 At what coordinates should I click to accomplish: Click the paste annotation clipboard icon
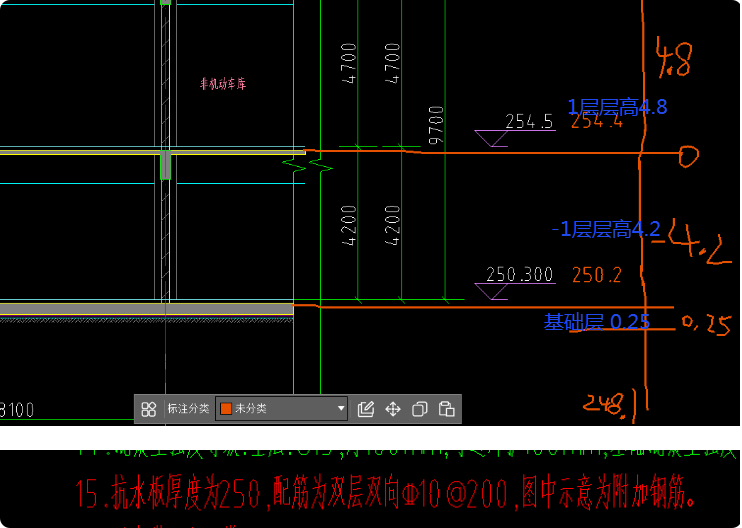pyautogui.click(x=447, y=409)
